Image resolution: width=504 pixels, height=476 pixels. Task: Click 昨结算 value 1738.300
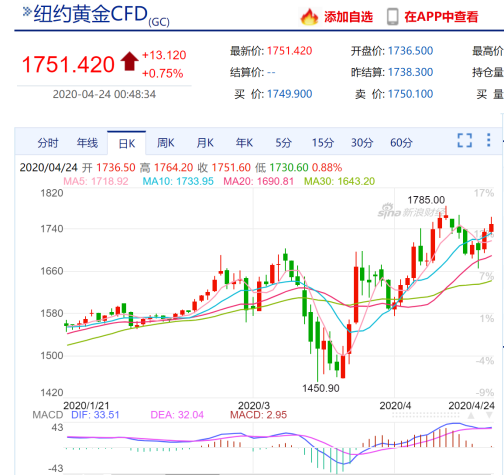tap(410, 72)
